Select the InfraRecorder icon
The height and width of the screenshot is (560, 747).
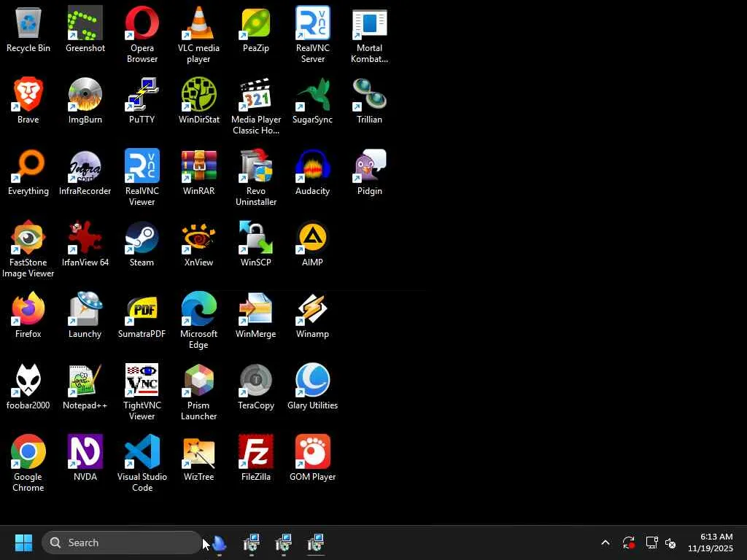pyautogui.click(x=85, y=172)
